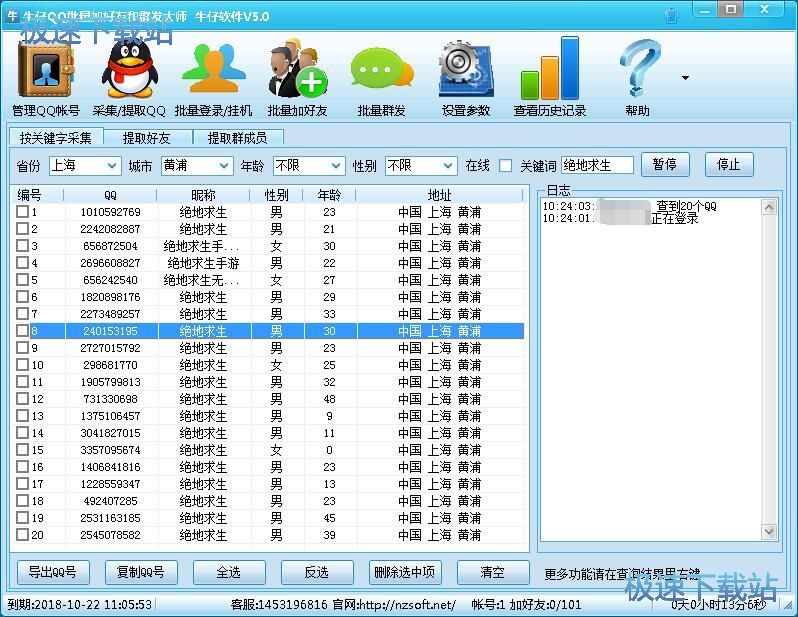Screen dimensions: 798x617
Task: Click log entry 查到20个QQ
Action: pos(686,206)
